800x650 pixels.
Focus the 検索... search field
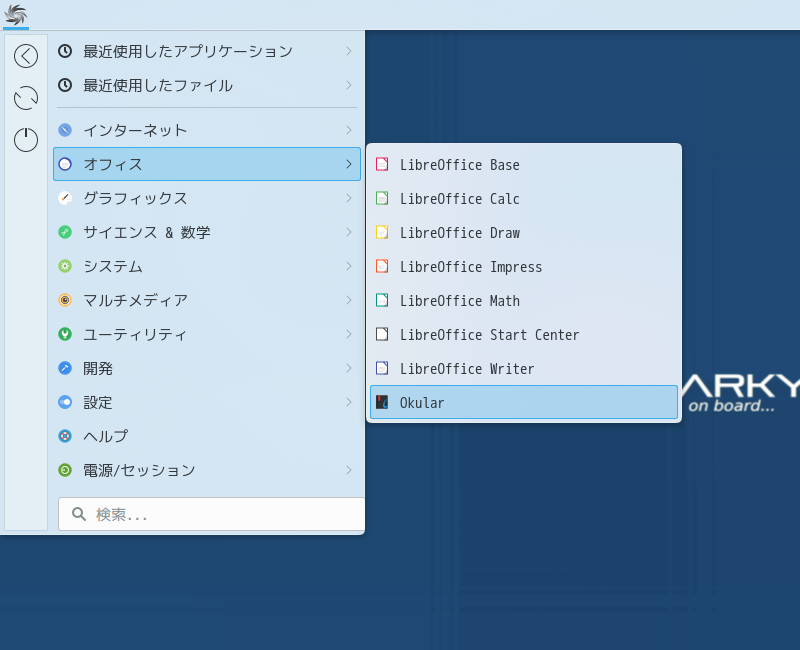point(212,514)
